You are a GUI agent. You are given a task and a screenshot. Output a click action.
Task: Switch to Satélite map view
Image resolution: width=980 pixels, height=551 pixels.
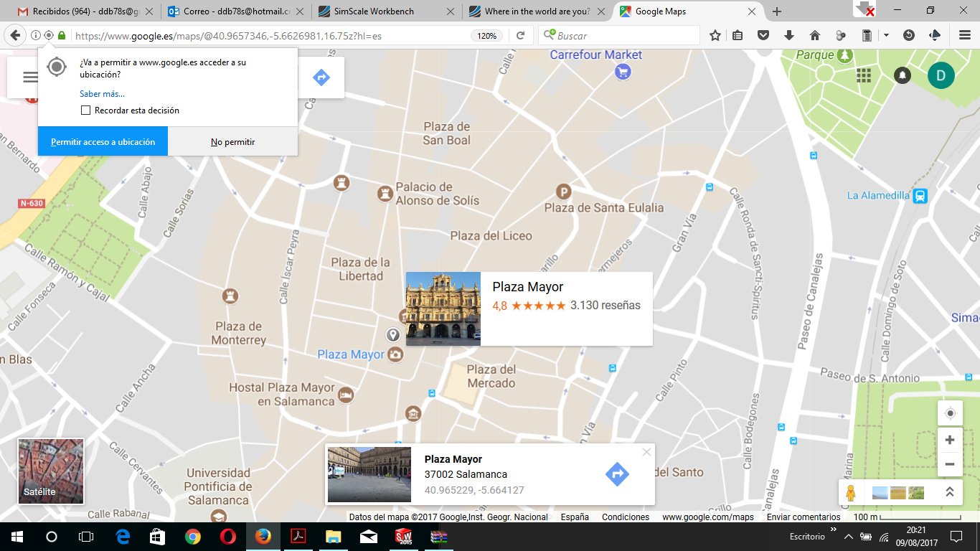51,471
